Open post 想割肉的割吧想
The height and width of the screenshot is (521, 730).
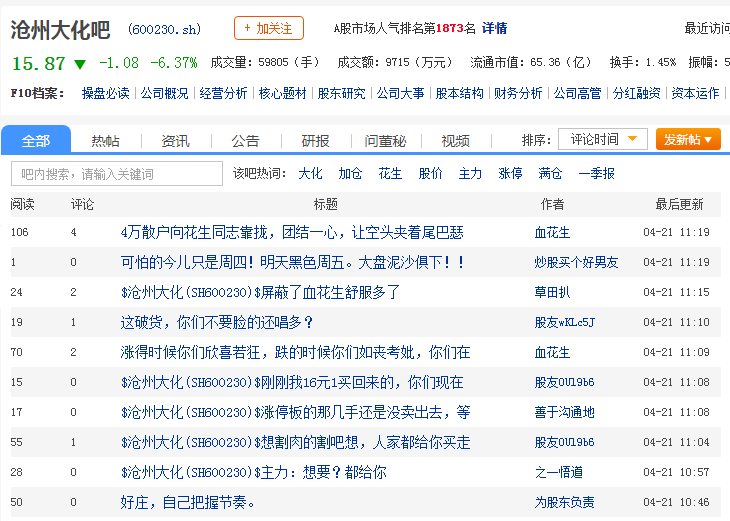click(x=295, y=442)
